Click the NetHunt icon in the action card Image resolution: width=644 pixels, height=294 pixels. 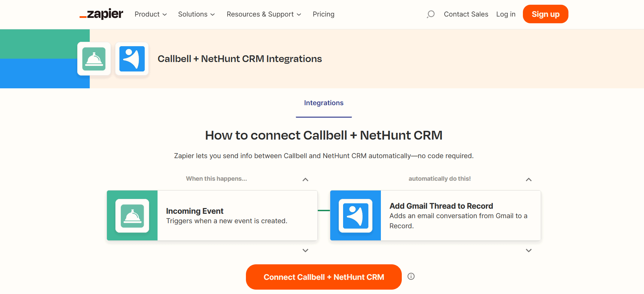(356, 216)
